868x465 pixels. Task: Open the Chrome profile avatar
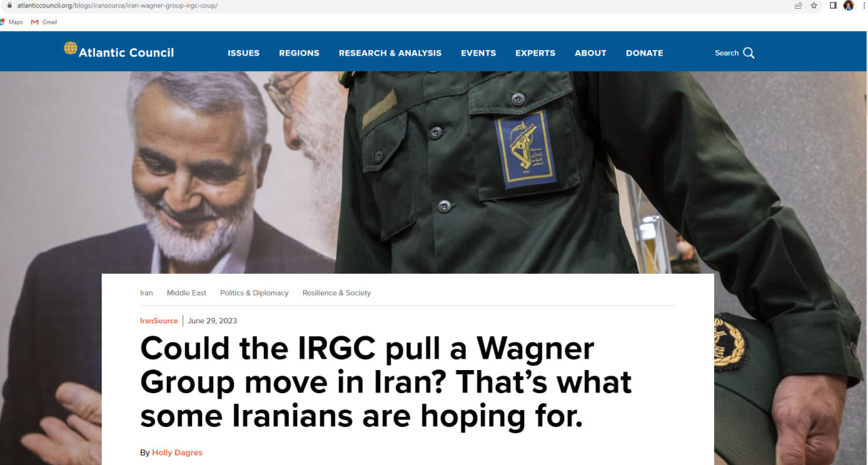click(x=848, y=5)
